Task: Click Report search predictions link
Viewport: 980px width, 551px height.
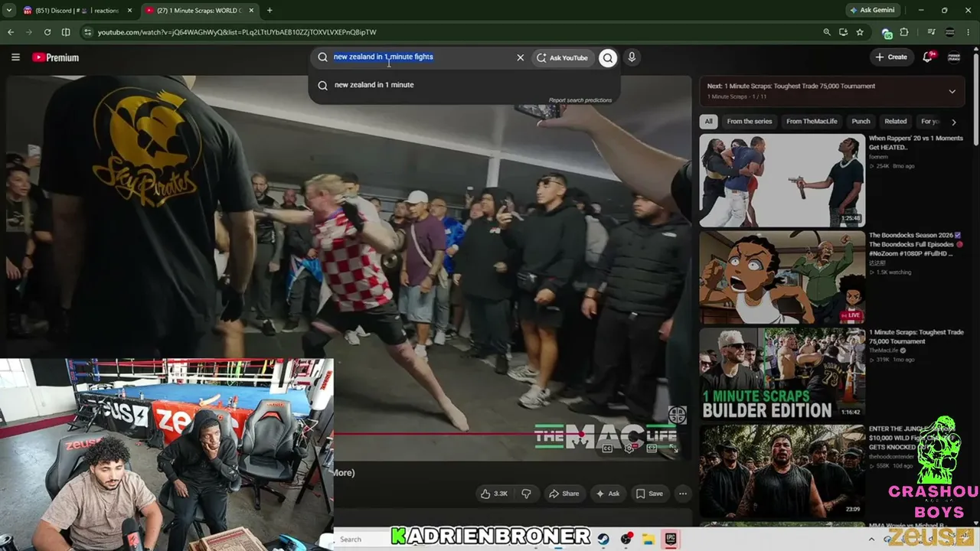Action: coord(580,100)
